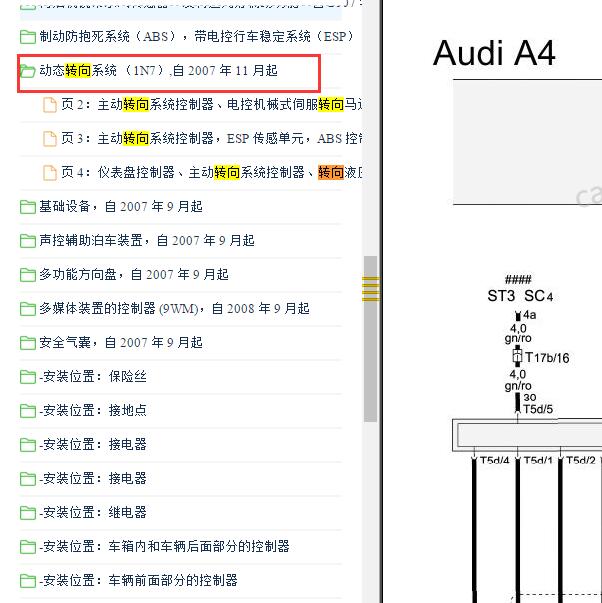The height and width of the screenshot is (603, 602).
Task: Click folder icon for 安装位置：保险丝
Action: pyautogui.click(x=28, y=377)
